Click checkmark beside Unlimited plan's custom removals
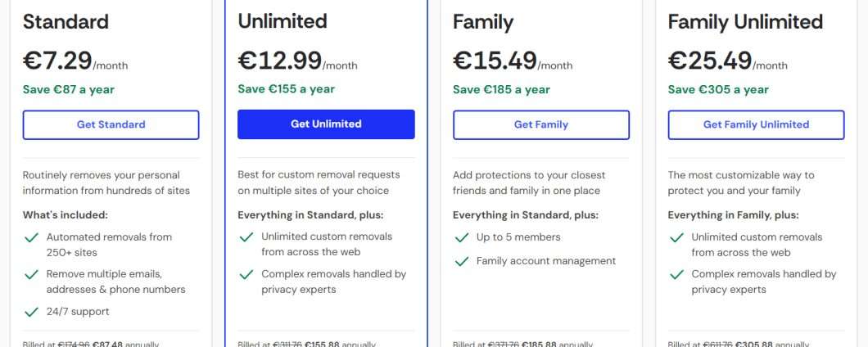The height and width of the screenshot is (347, 868). (x=246, y=237)
